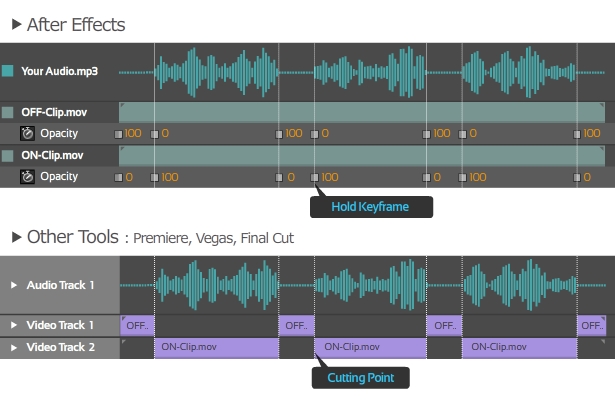Select the first OFF clip on Video Track 1
The height and width of the screenshot is (400, 615).
point(137,325)
